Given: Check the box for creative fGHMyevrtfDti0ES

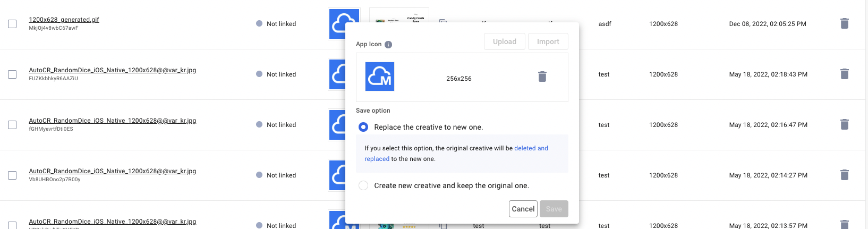Looking at the screenshot, I should pyautogui.click(x=12, y=125).
